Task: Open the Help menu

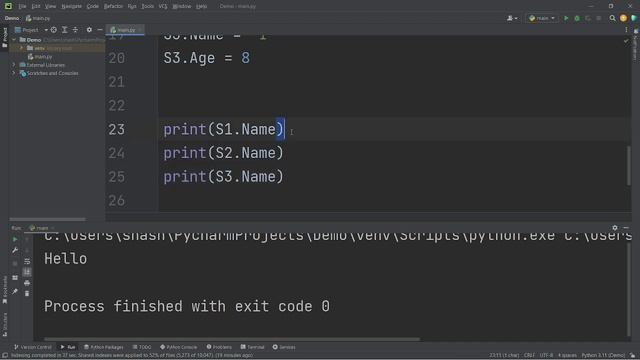Action: coord(201,6)
